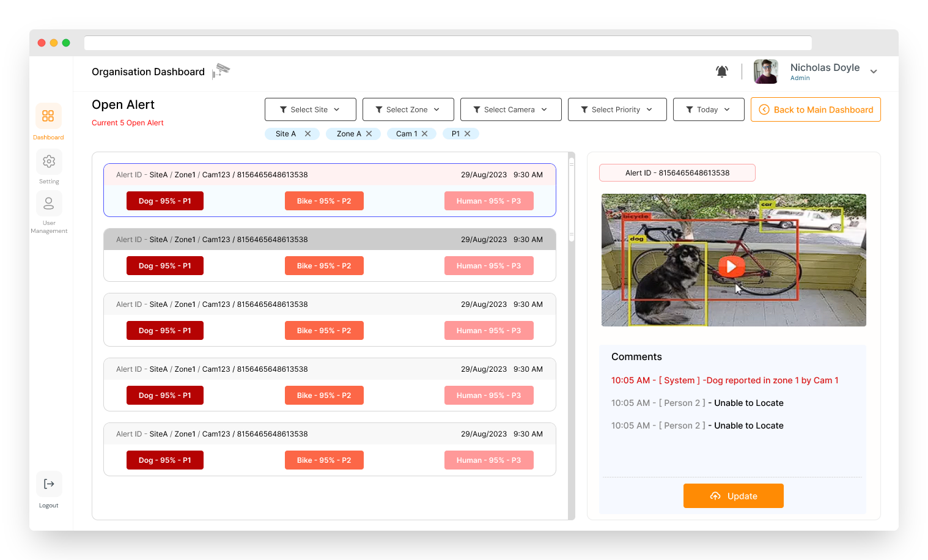Remove the Cam 1 filter chip
This screenshot has height=560, width=928.
pyautogui.click(x=424, y=134)
